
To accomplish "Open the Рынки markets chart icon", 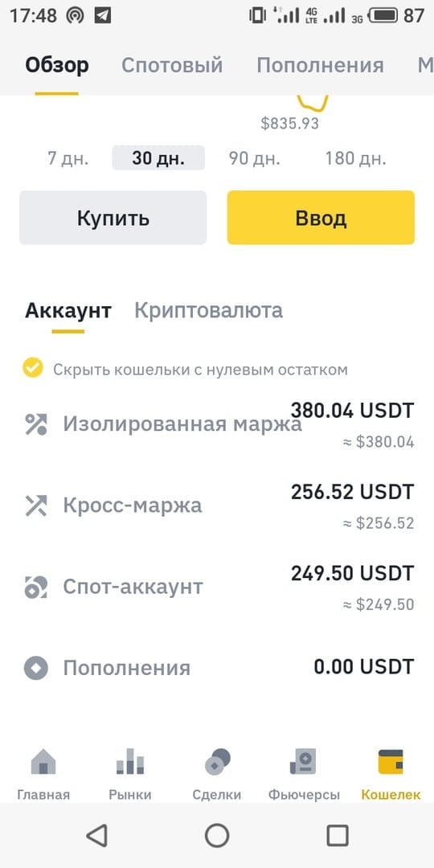I will 130,761.
